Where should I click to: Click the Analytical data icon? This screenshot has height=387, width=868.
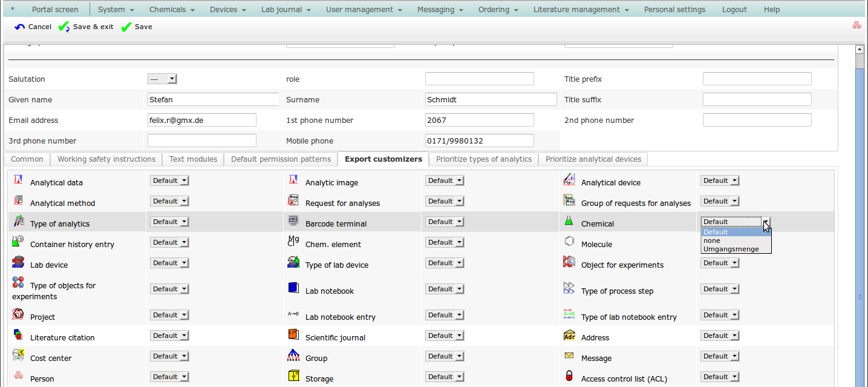(x=18, y=181)
